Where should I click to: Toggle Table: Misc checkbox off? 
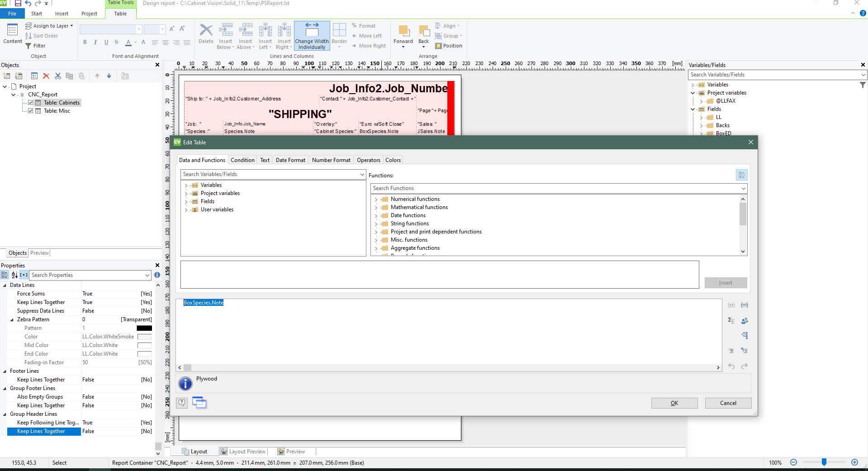[x=30, y=110]
